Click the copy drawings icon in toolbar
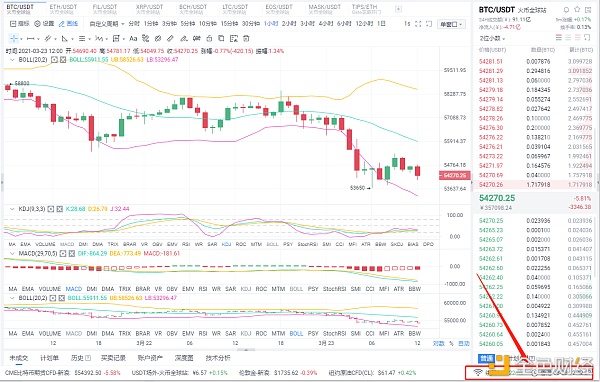Viewport: 600px width, 382px height. tap(221, 38)
